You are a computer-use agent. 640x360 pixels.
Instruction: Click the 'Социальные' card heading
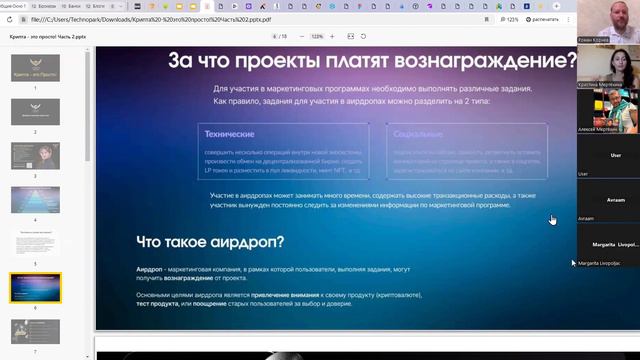click(418, 134)
